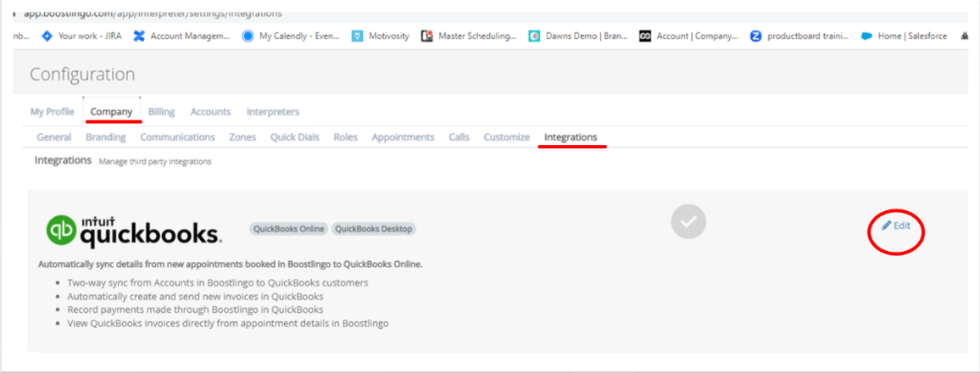
Task: Open the Master Scheduling bookmark
Action: point(469,36)
